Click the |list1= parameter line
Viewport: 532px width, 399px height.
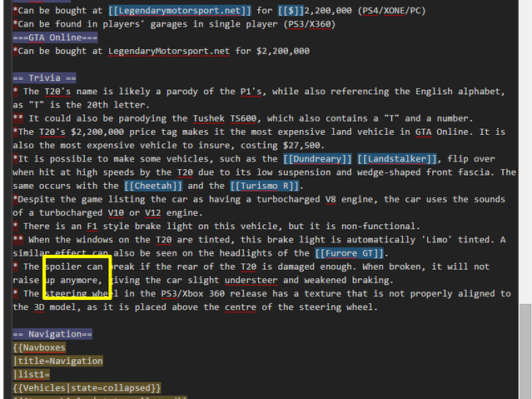pos(31,375)
